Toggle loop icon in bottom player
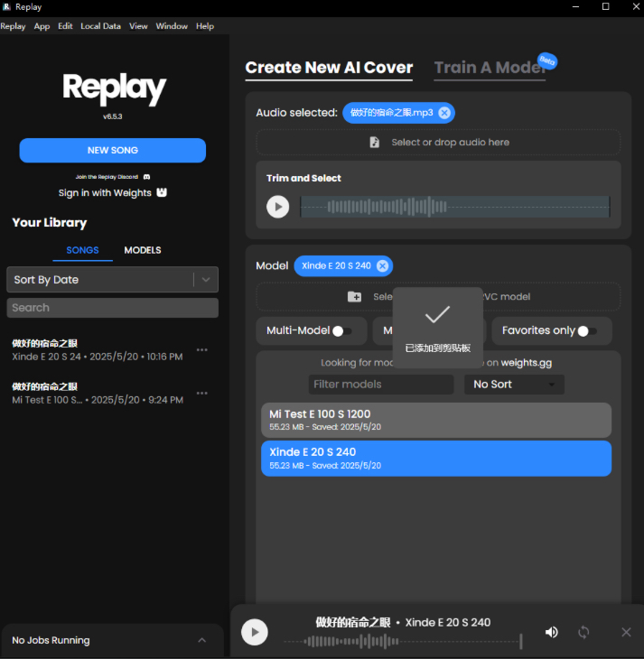 pos(583,632)
